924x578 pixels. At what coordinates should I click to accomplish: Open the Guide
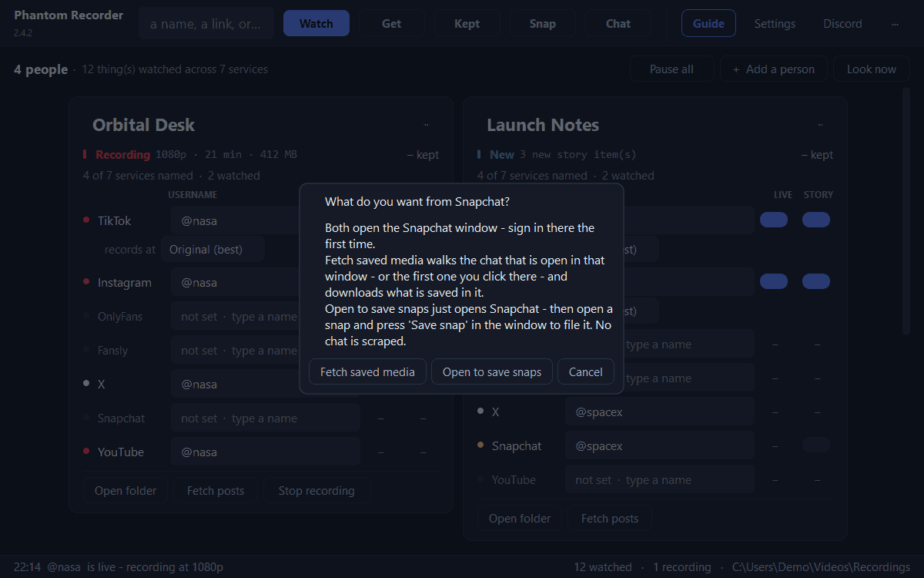coord(708,24)
